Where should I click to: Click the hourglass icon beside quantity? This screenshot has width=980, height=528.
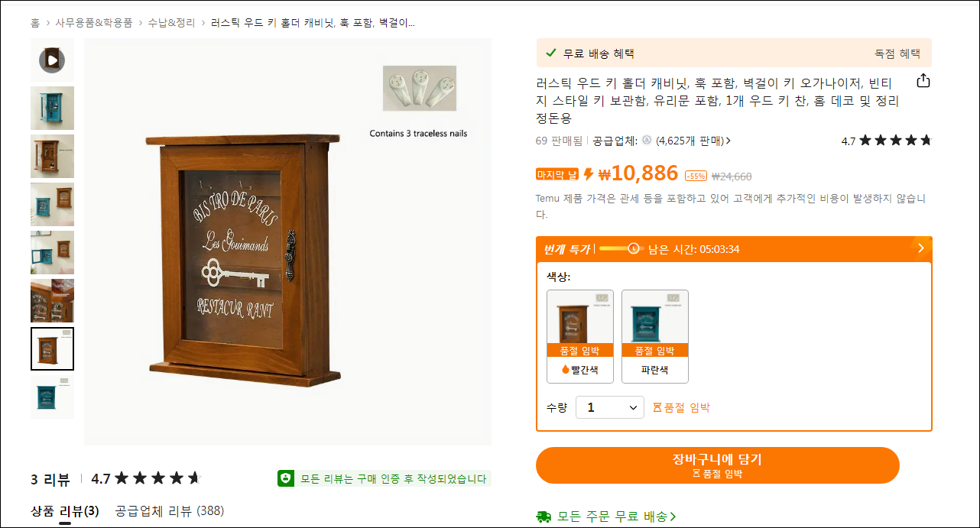pos(657,408)
